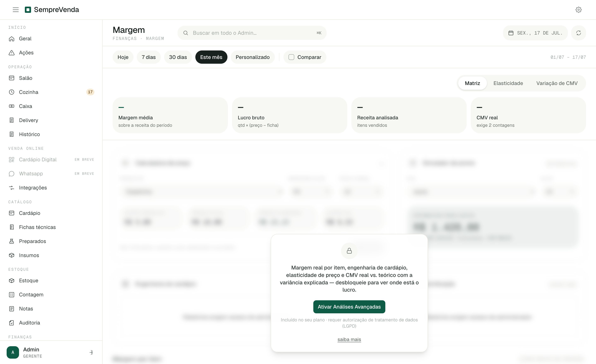Switch to the Elasticidade tab
The image size is (596, 364).
pyautogui.click(x=508, y=83)
